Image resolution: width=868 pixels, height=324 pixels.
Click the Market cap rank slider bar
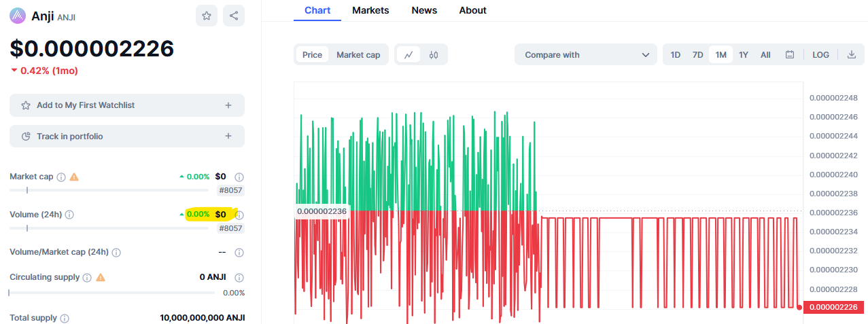point(109,190)
